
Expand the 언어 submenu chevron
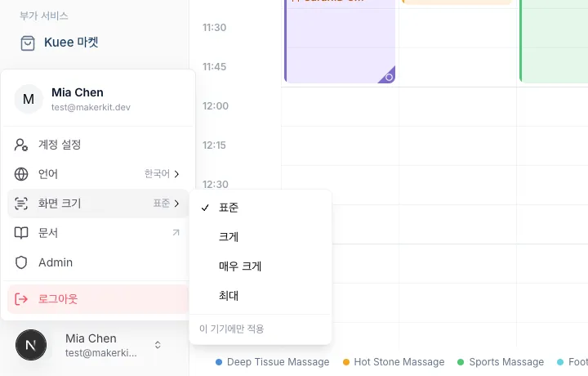pyautogui.click(x=176, y=174)
